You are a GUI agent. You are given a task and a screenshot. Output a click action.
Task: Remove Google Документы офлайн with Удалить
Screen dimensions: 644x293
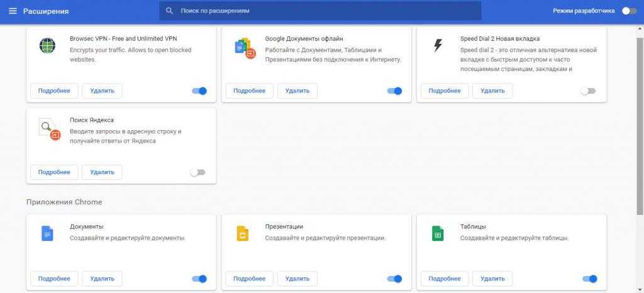point(297,91)
